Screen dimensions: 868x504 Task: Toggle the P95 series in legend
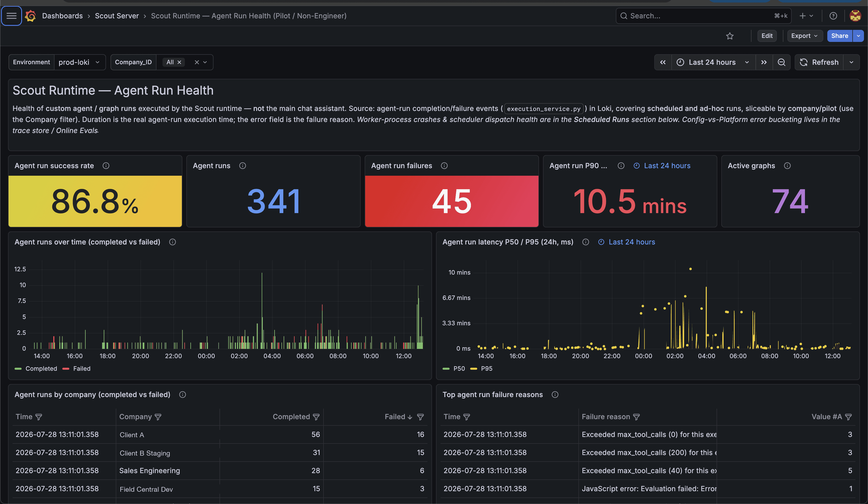point(481,368)
